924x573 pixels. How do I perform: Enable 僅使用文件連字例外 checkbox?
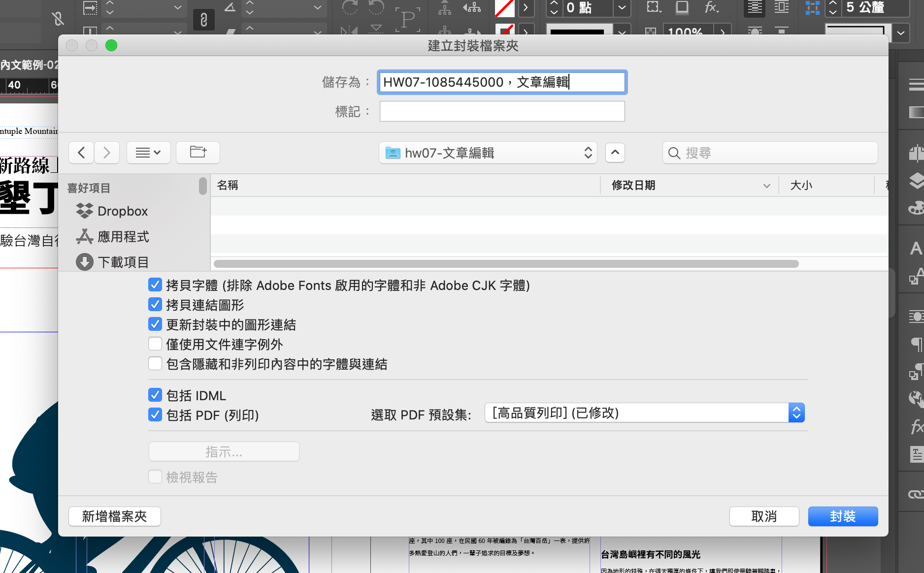click(155, 344)
